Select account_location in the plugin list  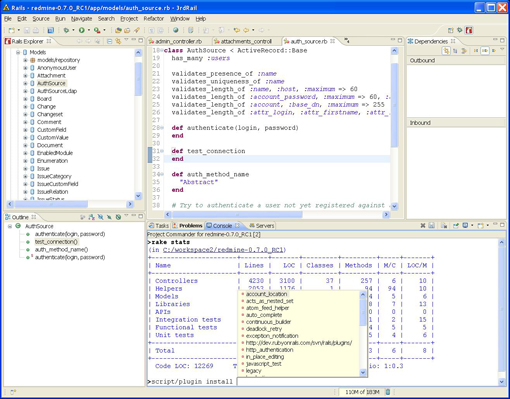coord(266,294)
